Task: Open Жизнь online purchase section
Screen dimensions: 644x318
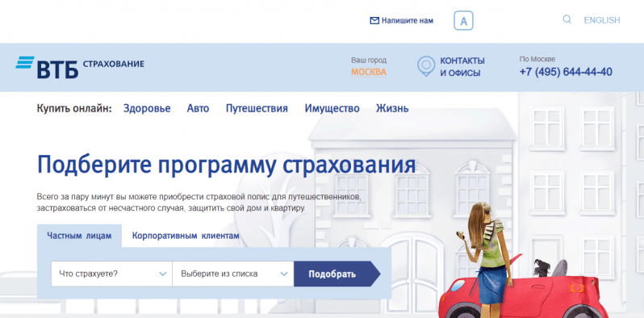Action: pos(392,108)
